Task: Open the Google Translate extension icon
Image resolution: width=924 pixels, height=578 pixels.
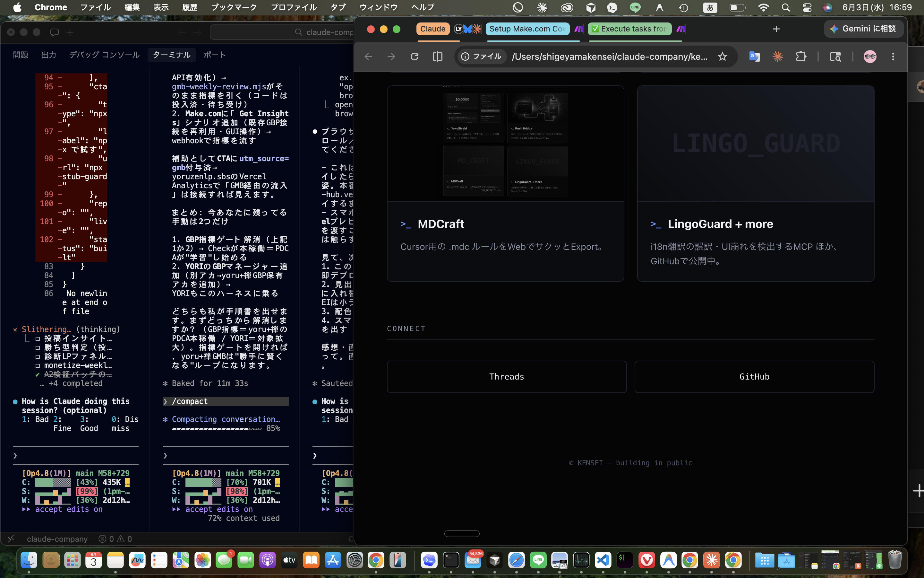Action: pos(755,57)
